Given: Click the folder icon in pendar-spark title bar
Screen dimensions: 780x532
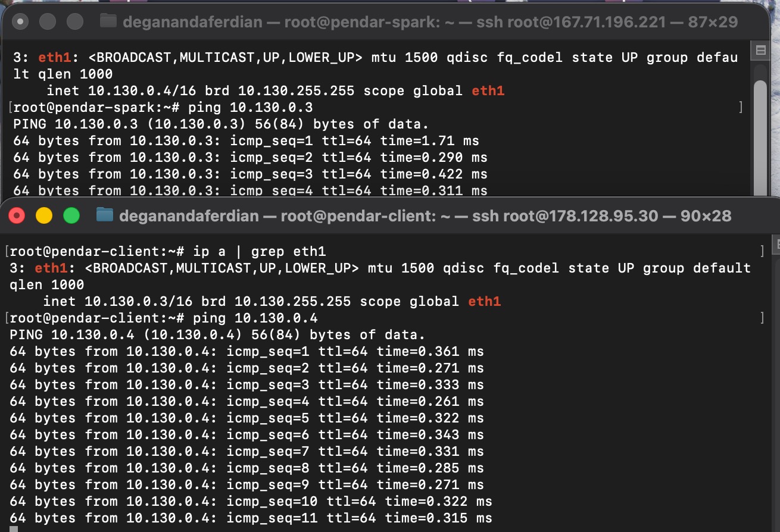Looking at the screenshot, I should pos(108,22).
